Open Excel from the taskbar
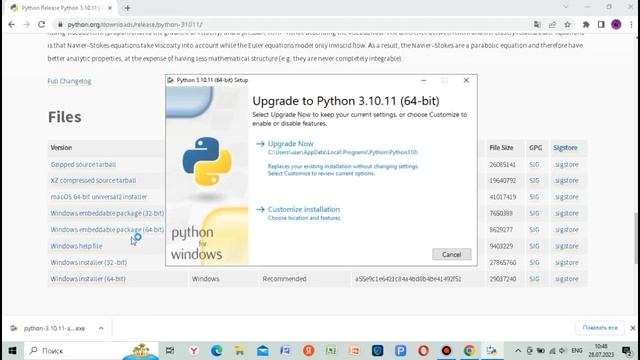The width and height of the screenshot is (640, 360). (331, 351)
